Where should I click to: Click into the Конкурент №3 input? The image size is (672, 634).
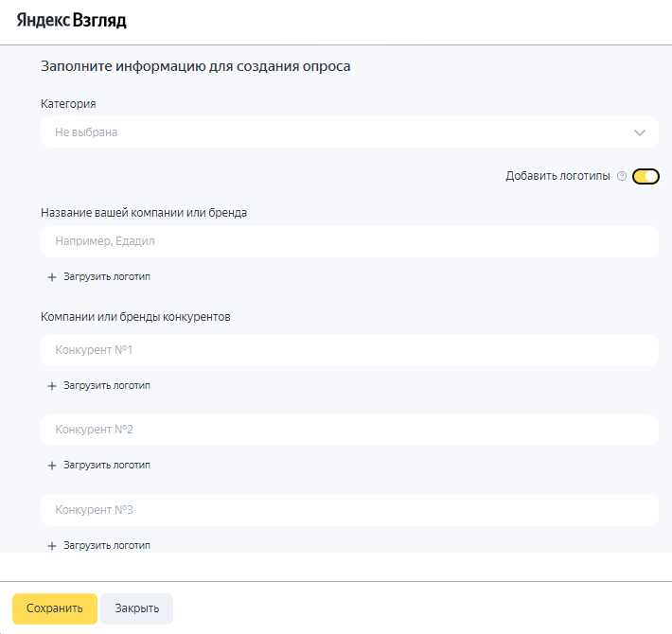point(348,510)
